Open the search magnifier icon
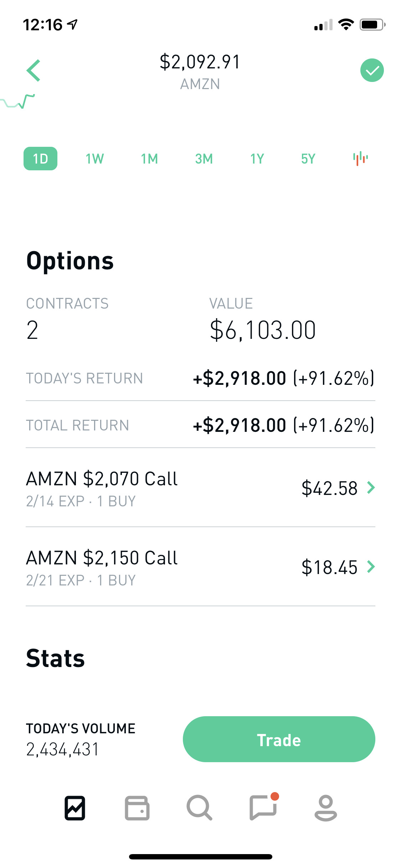This screenshot has width=401, height=868. [x=200, y=808]
